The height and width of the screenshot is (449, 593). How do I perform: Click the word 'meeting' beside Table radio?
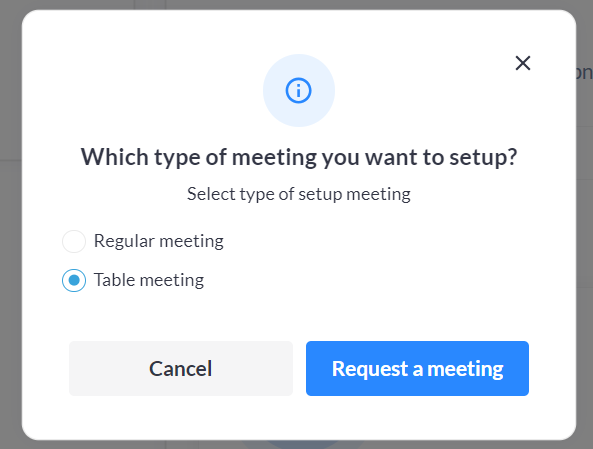172,281
